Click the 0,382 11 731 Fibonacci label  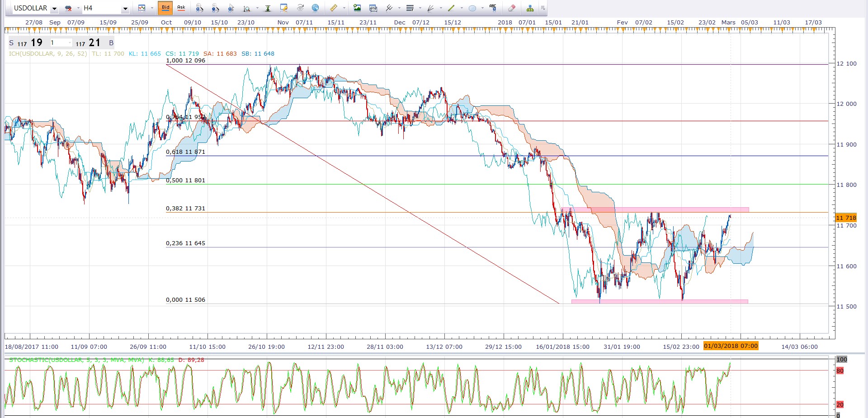186,208
